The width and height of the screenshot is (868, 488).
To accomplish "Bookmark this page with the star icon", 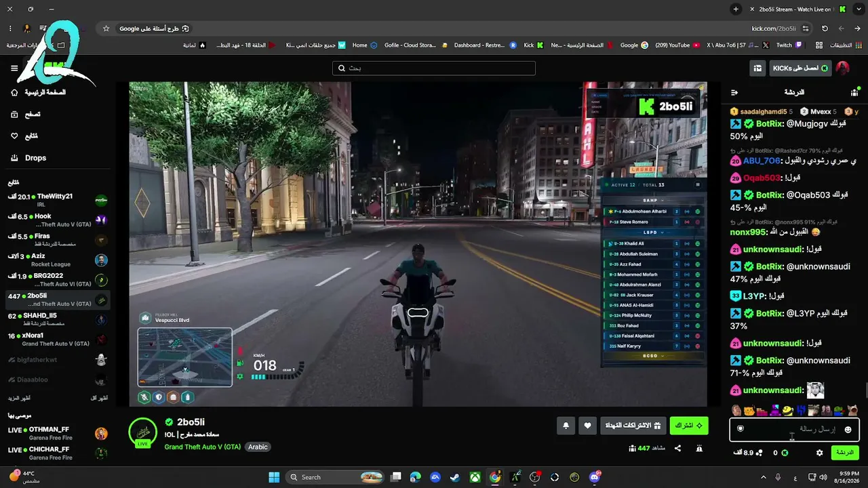I will pyautogui.click(x=106, y=28).
